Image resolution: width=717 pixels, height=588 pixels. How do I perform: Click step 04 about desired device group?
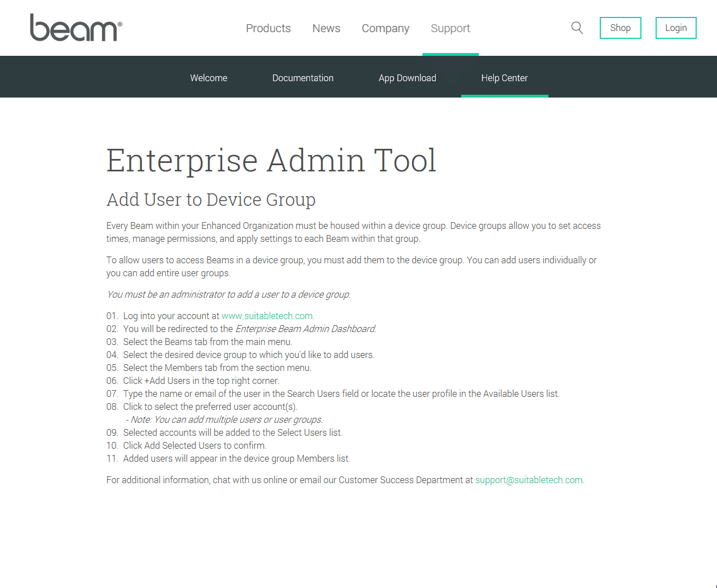241,355
